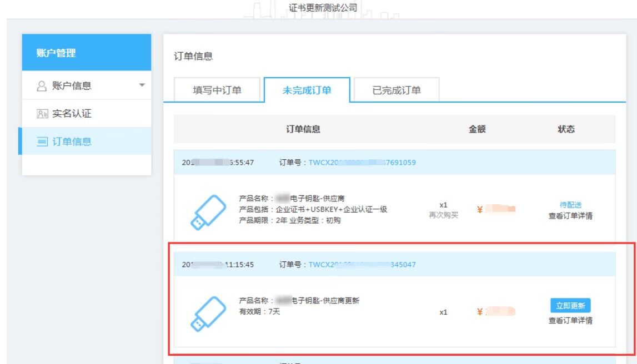This screenshot has width=637, height=364.
Task: Open the order number link ending in 345047
Action: click(x=362, y=264)
